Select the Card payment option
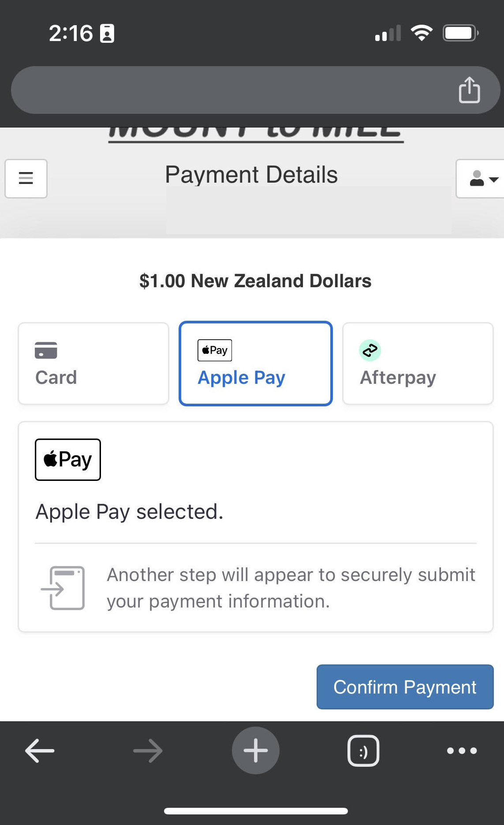504x825 pixels. (x=93, y=364)
